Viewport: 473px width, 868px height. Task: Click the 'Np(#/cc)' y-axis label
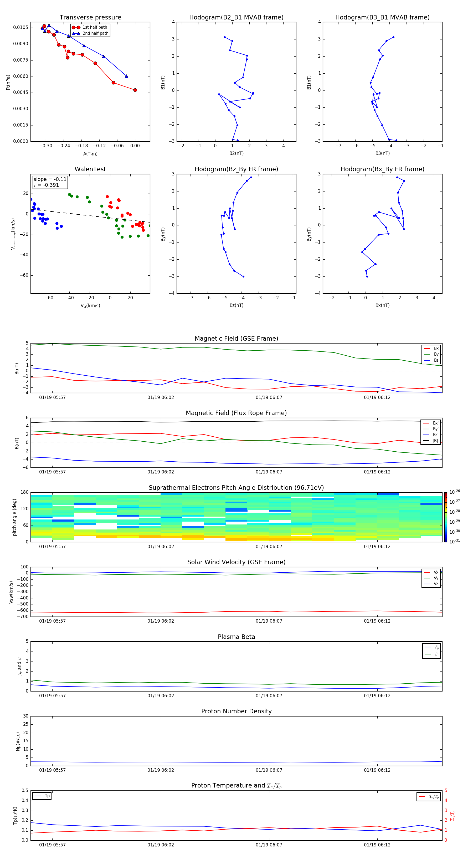[18, 741]
